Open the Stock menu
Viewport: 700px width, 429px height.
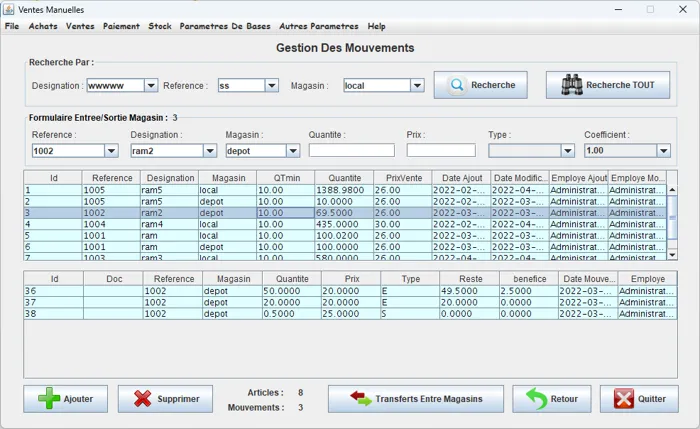click(160, 26)
